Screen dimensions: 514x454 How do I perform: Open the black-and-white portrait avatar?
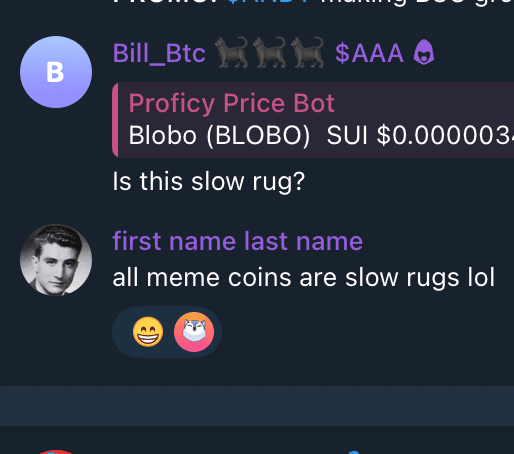coord(56,260)
